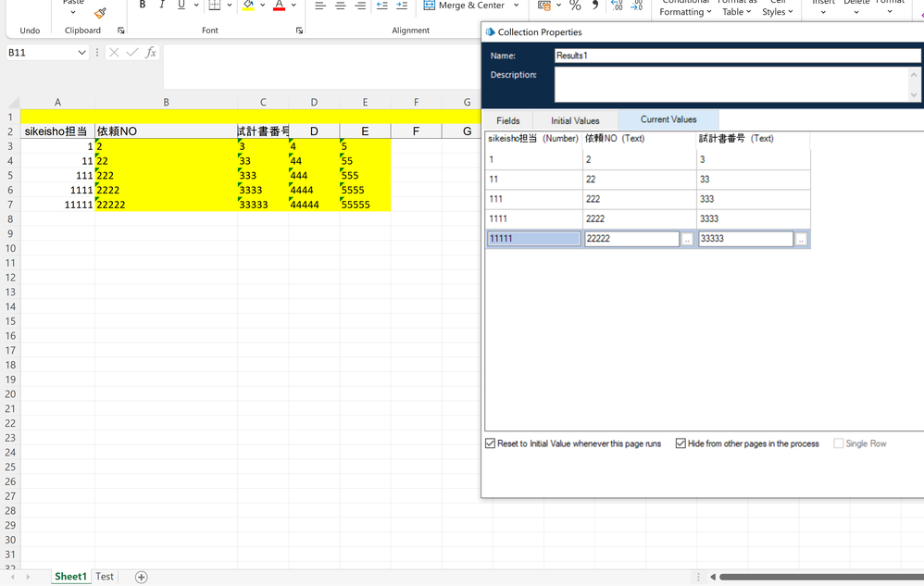The image size is (924, 586).
Task: Open yellow Fill Color swatch
Action: [248, 6]
